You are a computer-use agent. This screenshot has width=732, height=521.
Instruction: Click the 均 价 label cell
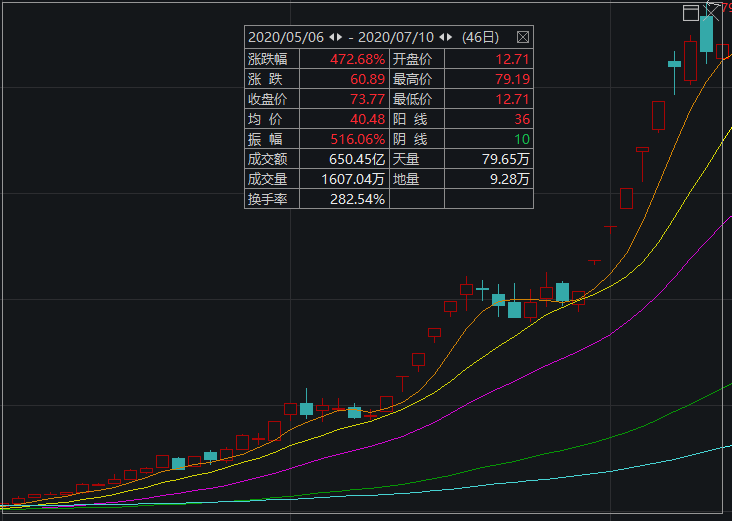272,119
